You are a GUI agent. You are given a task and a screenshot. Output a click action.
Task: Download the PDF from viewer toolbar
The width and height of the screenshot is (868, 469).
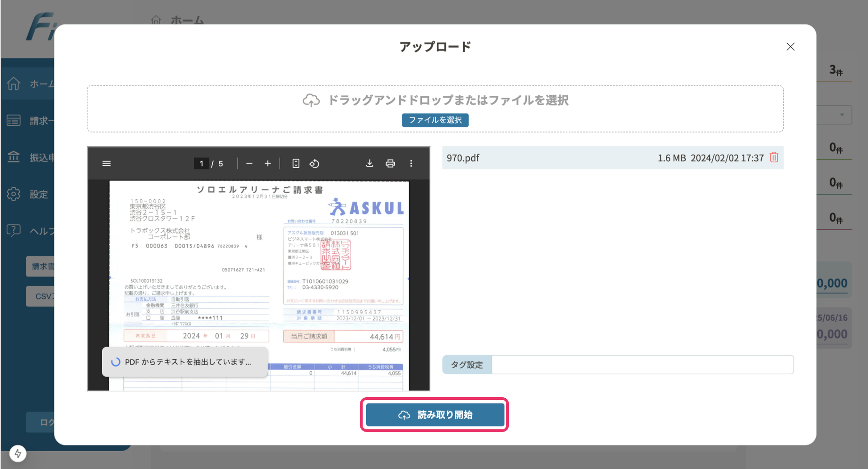coord(369,164)
